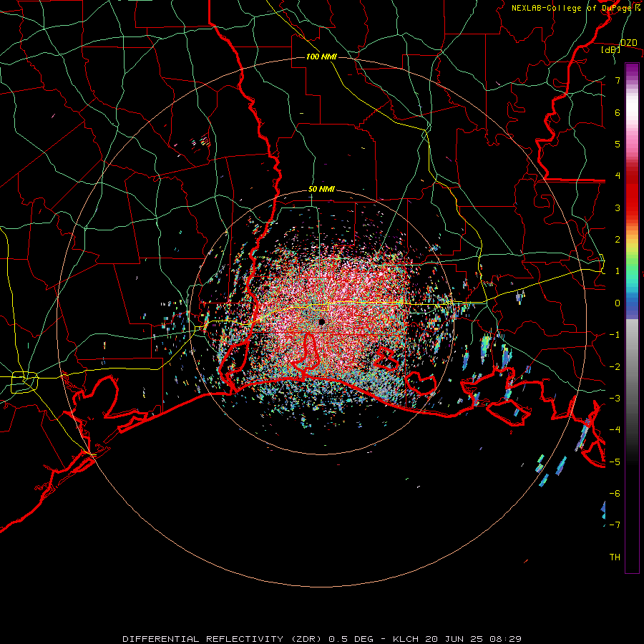Image resolution: width=644 pixels, height=644 pixels.
Task: Click the '-3' value on the color scale
Action: (x=615, y=399)
